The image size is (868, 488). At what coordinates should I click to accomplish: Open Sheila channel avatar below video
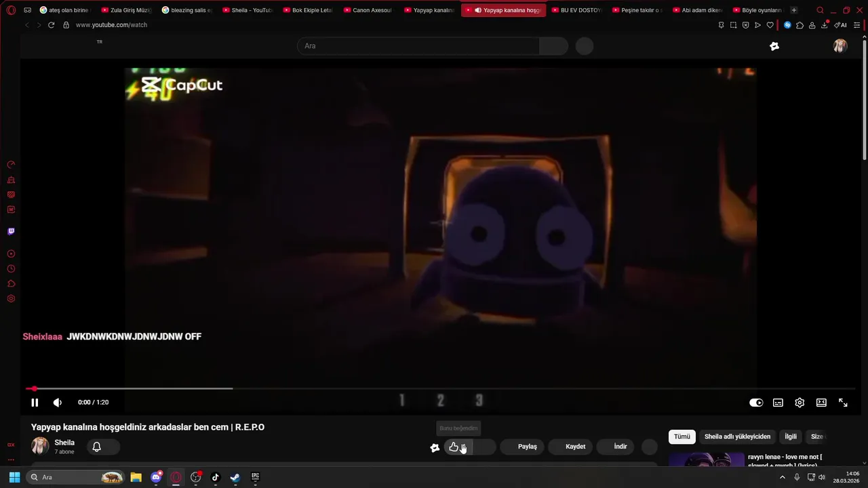click(40, 445)
